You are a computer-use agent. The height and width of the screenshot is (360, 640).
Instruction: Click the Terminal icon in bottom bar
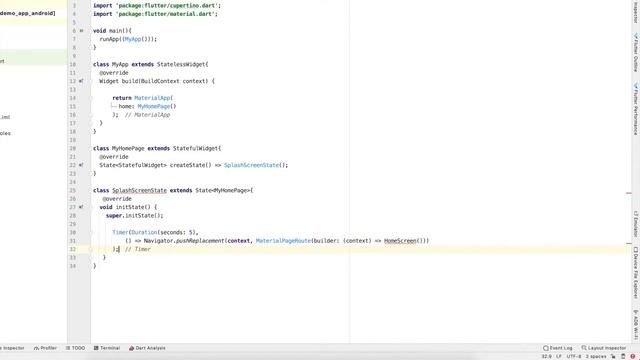(x=96, y=348)
